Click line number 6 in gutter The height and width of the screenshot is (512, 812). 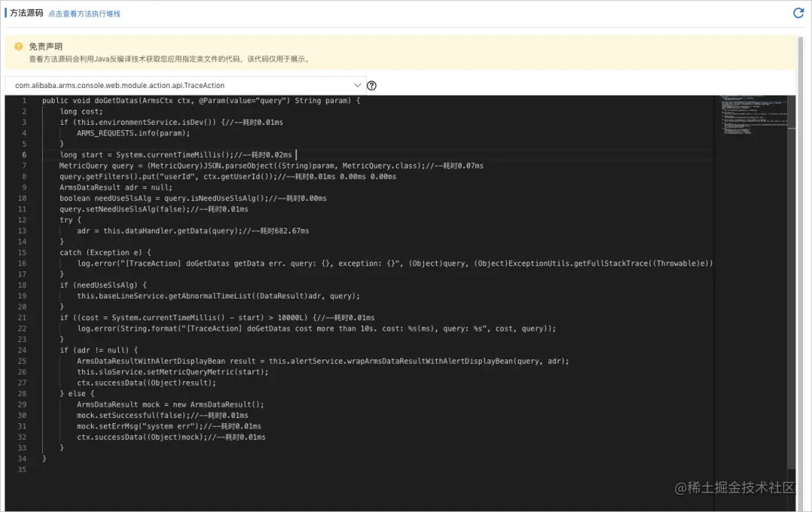[24, 155]
